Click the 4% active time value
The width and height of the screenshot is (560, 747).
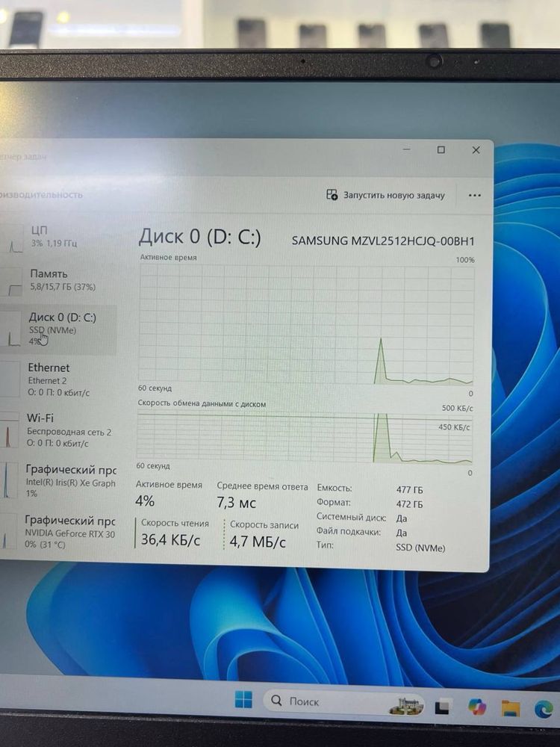click(x=145, y=501)
